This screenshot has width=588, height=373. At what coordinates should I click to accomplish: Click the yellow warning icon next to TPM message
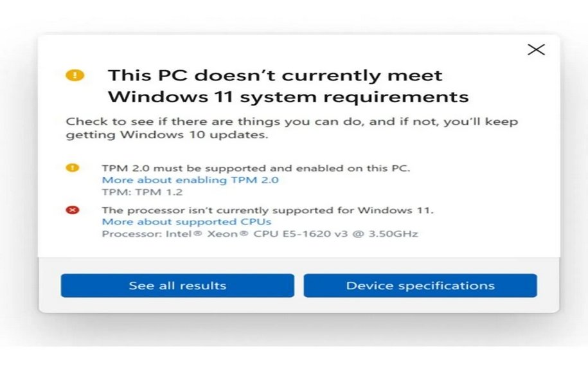73,167
